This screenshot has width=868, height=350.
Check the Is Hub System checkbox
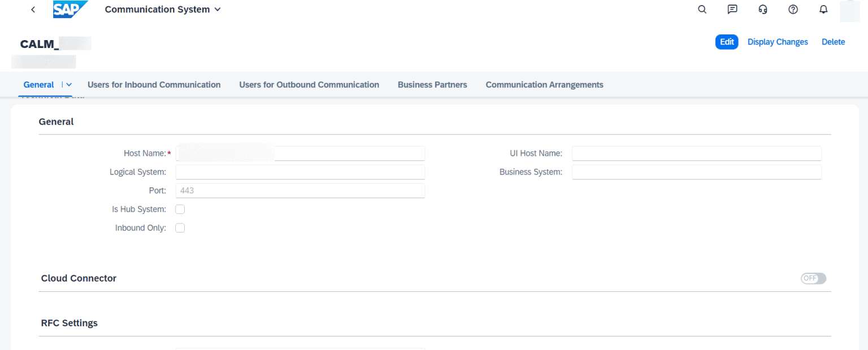[x=180, y=209]
